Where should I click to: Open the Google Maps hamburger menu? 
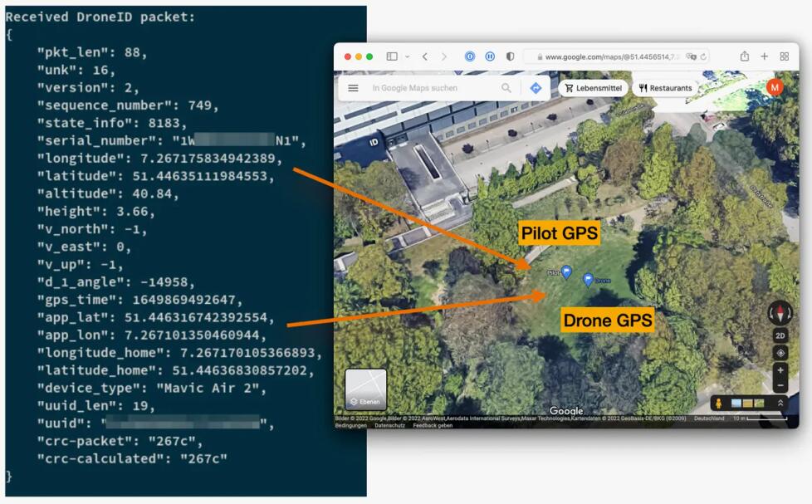point(353,88)
